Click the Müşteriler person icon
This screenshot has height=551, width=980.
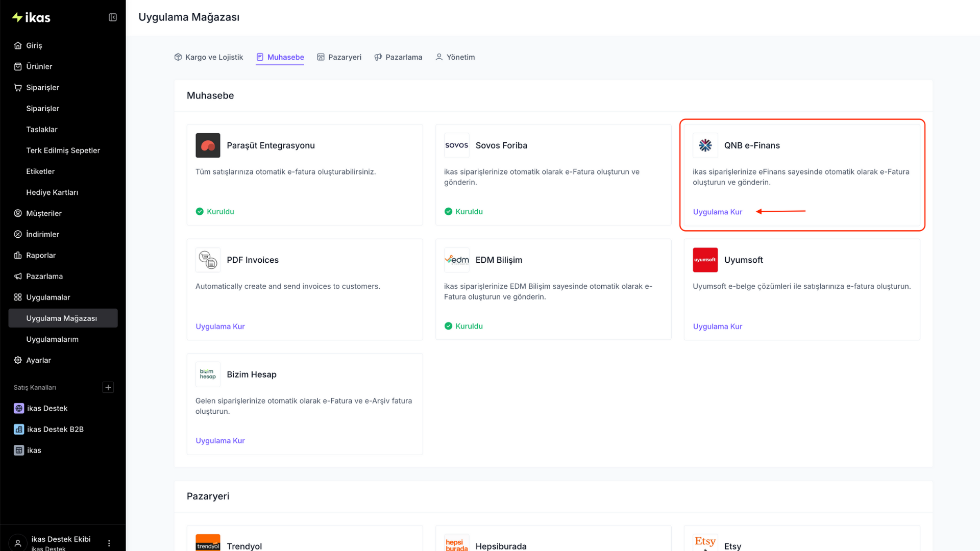(x=18, y=213)
